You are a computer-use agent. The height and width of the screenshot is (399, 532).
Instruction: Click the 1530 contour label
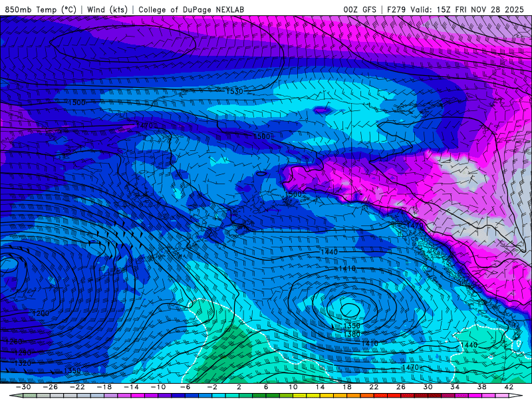(x=235, y=91)
